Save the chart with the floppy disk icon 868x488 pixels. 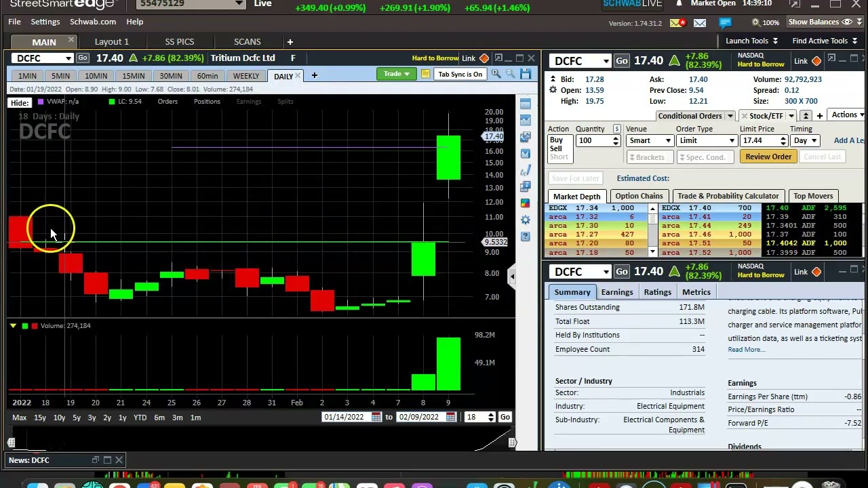coord(526,74)
